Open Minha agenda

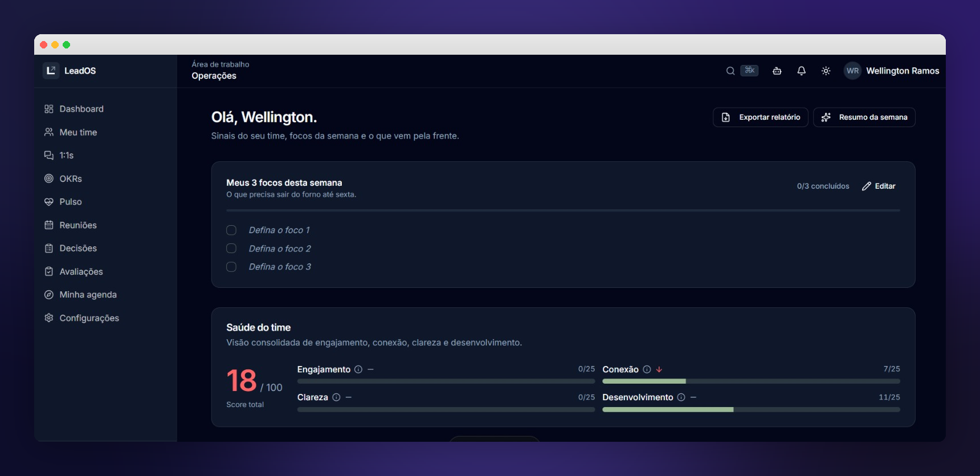coord(105,295)
